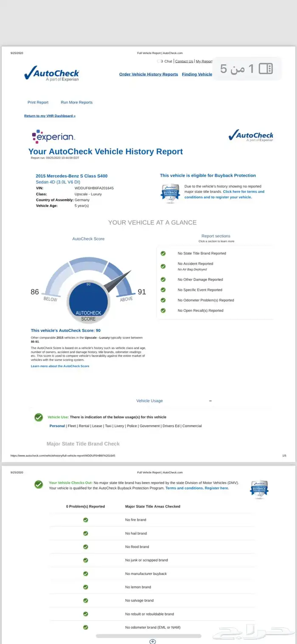Expand the No State Title Brand Reported section
This screenshot has height=644, width=297.
[x=202, y=253]
